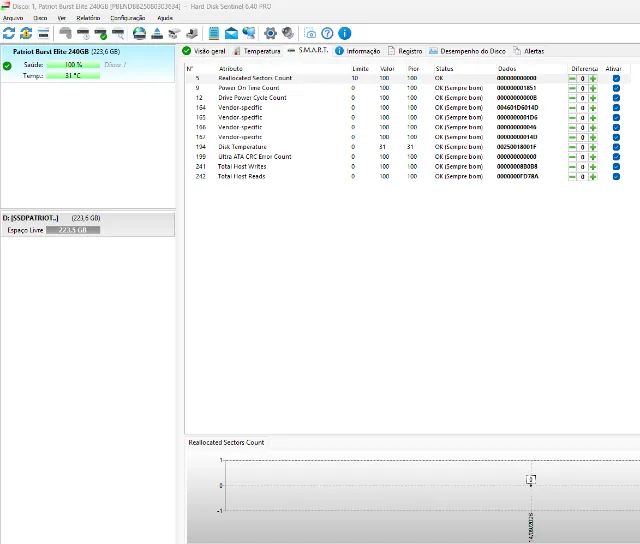
Task: Sort by Status column header
Action: (444, 69)
